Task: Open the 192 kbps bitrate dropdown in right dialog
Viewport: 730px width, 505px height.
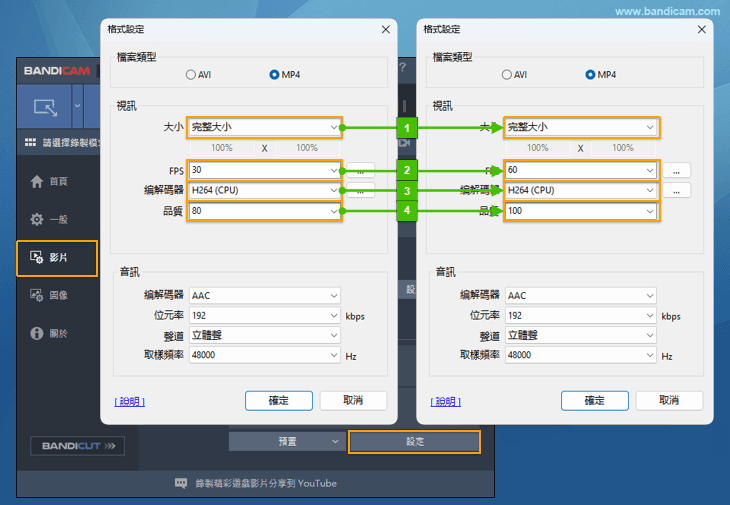Action: click(x=581, y=316)
